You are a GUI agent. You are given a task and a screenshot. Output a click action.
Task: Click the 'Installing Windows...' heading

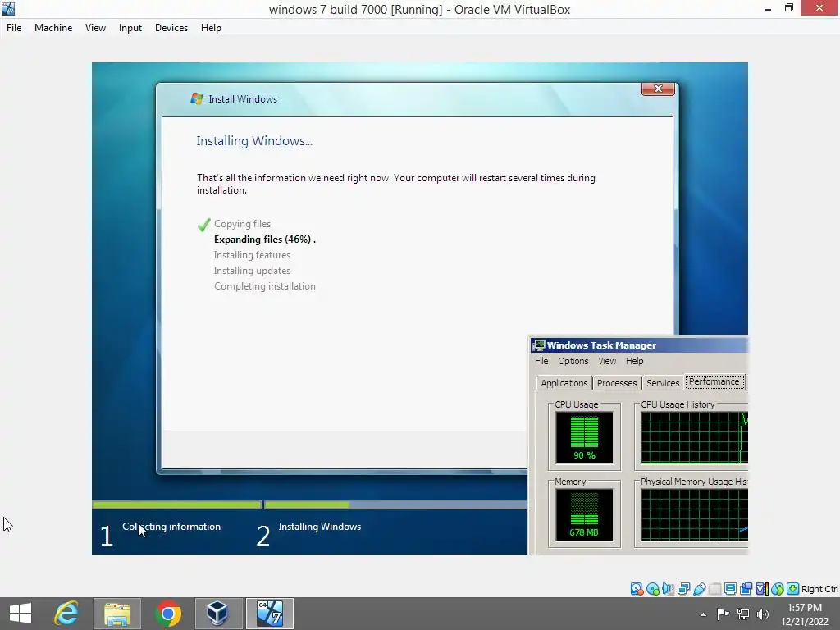point(254,141)
